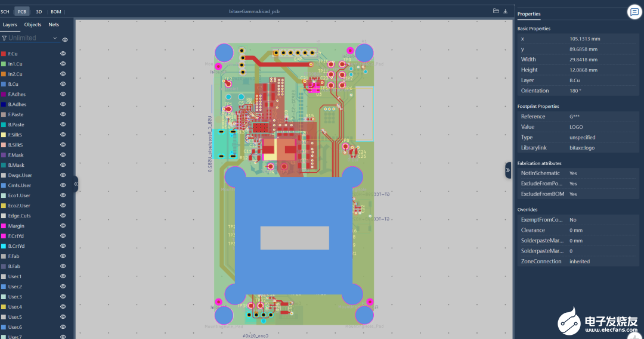
Task: Open the 3D view tab
Action: pyautogui.click(x=39, y=11)
